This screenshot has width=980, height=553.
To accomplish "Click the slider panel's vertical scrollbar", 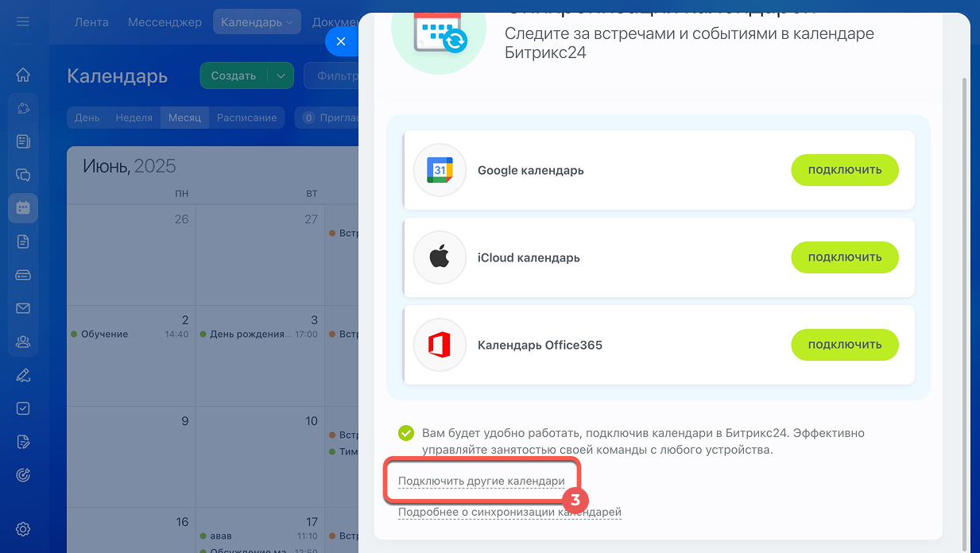I will pyautogui.click(x=965, y=314).
